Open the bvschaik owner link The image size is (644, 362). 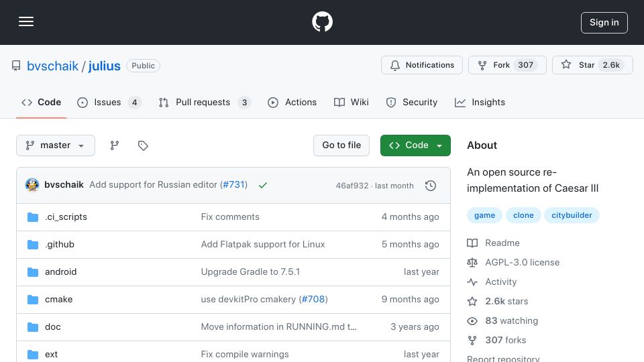coord(52,66)
